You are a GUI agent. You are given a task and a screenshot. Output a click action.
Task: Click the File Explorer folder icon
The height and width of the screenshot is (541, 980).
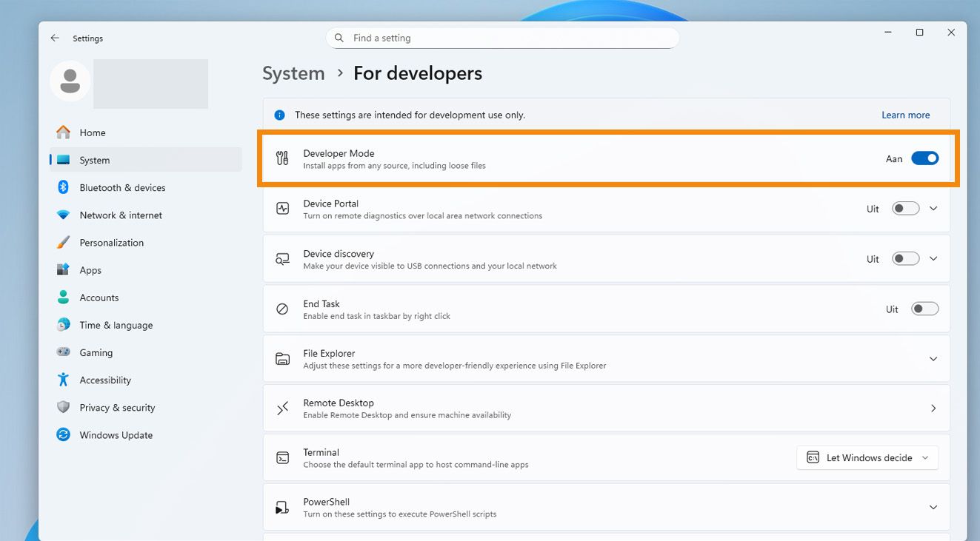click(282, 359)
